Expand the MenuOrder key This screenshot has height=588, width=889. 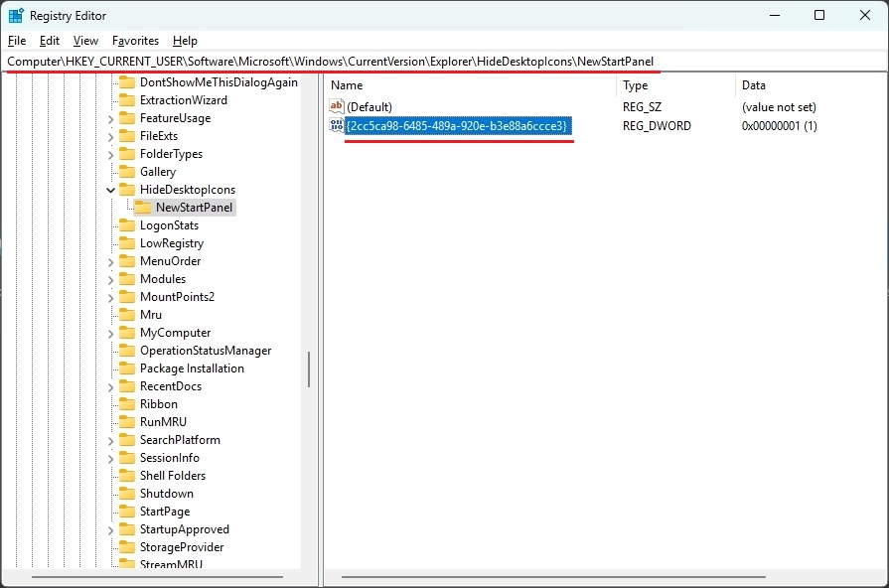coord(110,262)
